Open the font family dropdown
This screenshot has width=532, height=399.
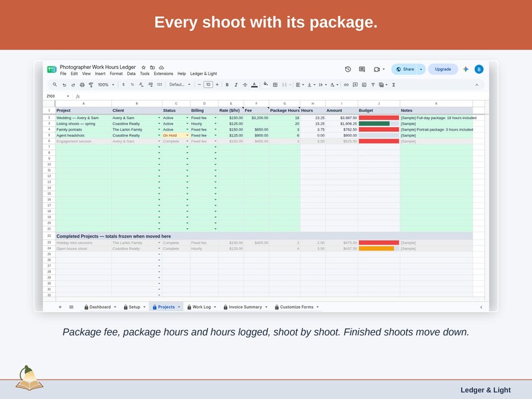tap(180, 85)
